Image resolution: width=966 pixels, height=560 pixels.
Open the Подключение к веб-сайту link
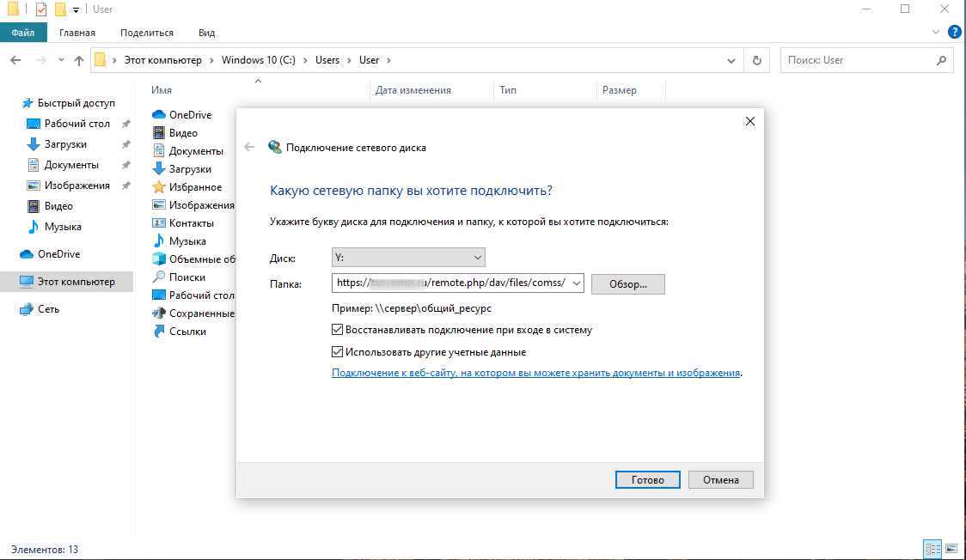(x=535, y=373)
